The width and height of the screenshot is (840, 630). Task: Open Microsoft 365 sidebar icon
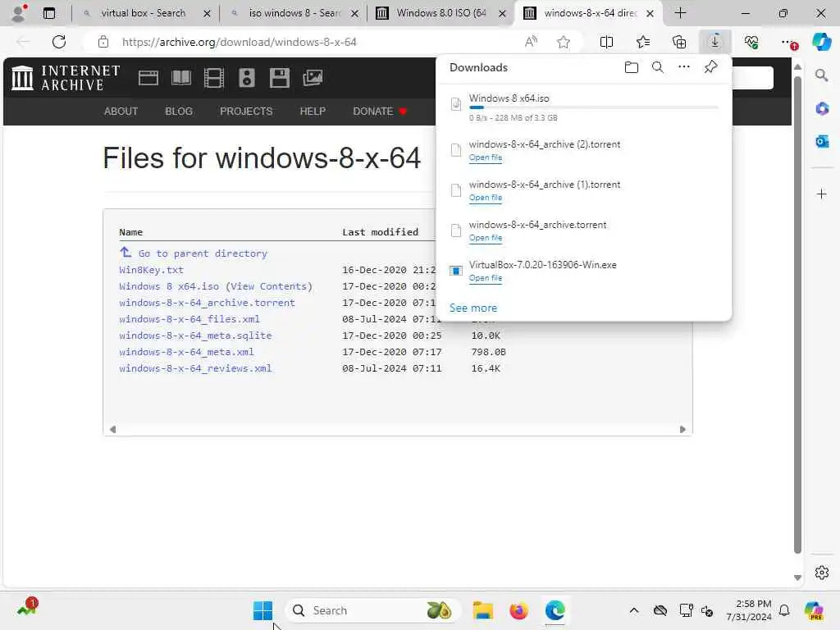pyautogui.click(x=821, y=109)
